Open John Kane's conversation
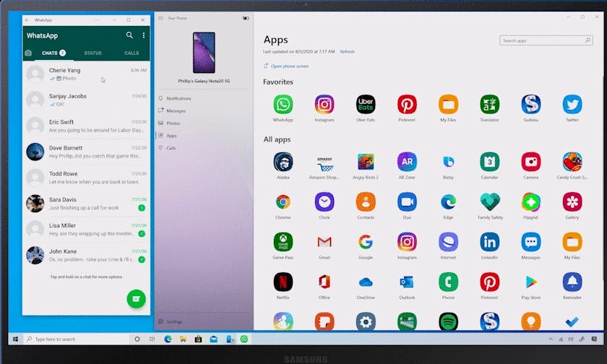607x364 pixels. (x=86, y=255)
